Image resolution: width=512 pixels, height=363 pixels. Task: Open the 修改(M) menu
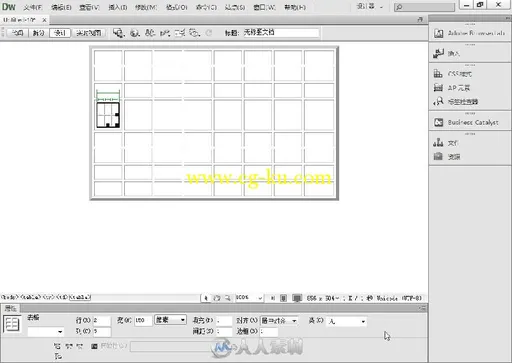[146, 7]
